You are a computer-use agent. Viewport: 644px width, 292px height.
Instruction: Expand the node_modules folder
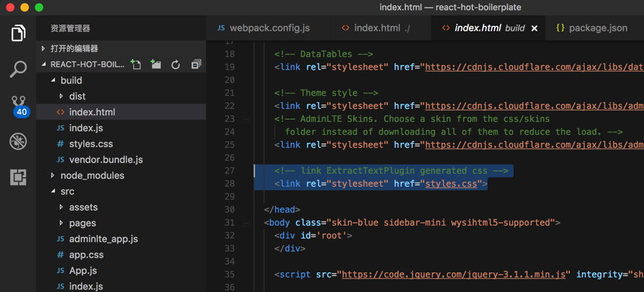[91, 175]
